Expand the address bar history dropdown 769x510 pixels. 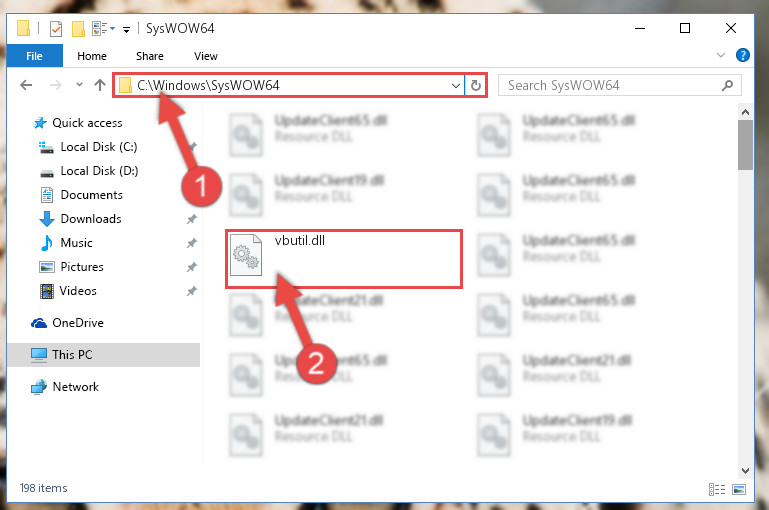[x=456, y=86]
